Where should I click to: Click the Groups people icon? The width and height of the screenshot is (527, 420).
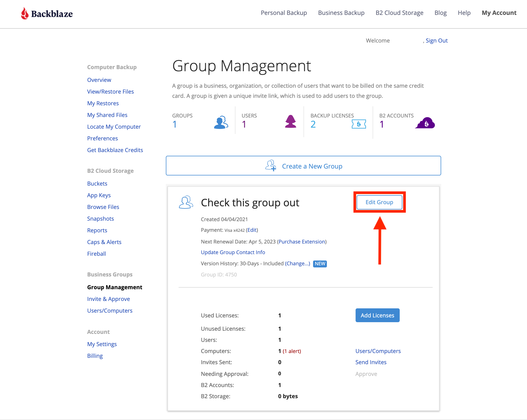click(221, 123)
